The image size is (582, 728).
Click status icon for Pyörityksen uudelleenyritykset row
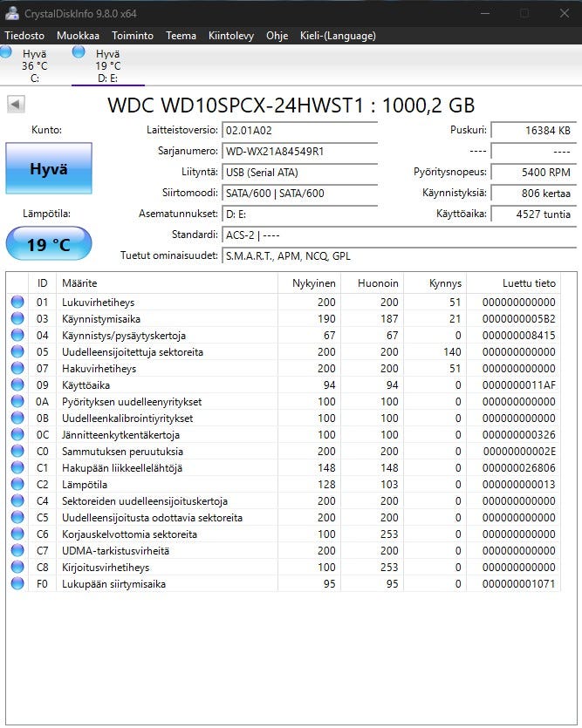[17, 401]
